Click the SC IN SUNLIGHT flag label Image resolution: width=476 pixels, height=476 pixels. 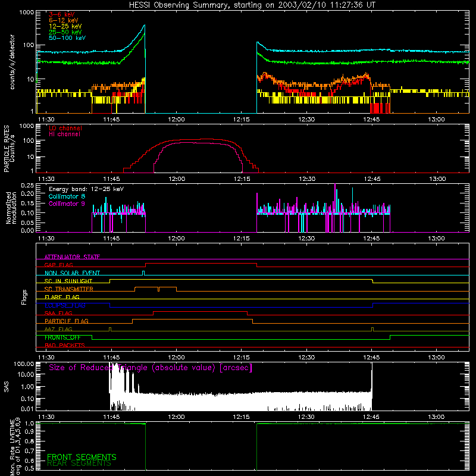pyautogui.click(x=68, y=281)
